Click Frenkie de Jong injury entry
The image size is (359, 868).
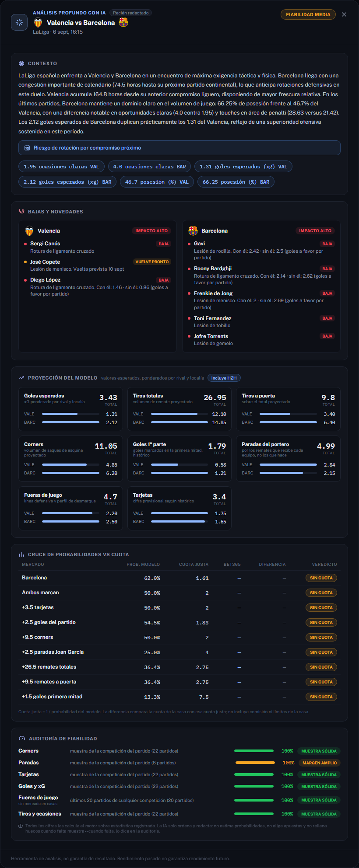[261, 300]
